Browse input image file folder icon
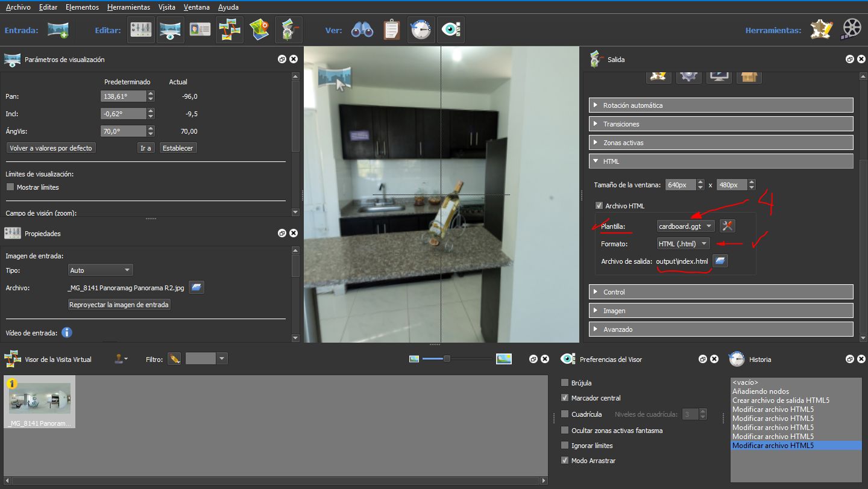Image resolution: width=868 pixels, height=489 pixels. (x=197, y=287)
